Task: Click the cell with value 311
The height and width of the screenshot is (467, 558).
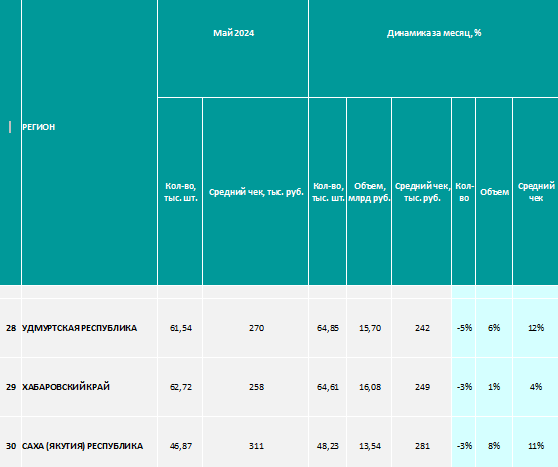Action: pyautogui.click(x=256, y=442)
